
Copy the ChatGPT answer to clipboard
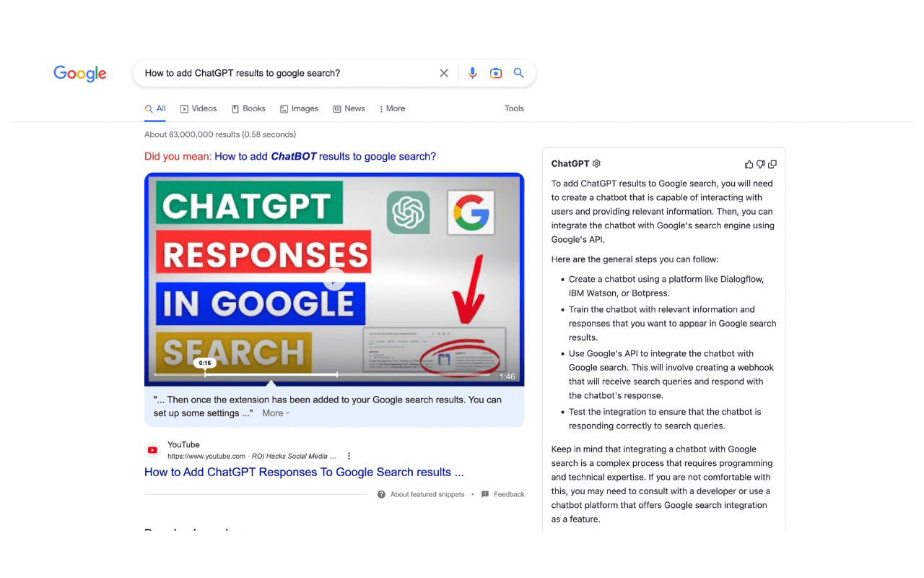772,164
